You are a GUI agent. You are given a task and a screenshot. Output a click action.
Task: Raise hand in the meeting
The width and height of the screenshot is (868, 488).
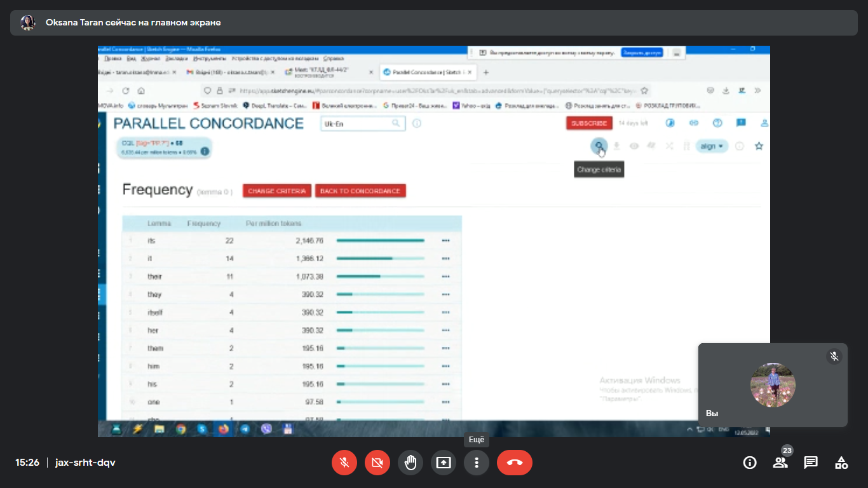point(410,463)
